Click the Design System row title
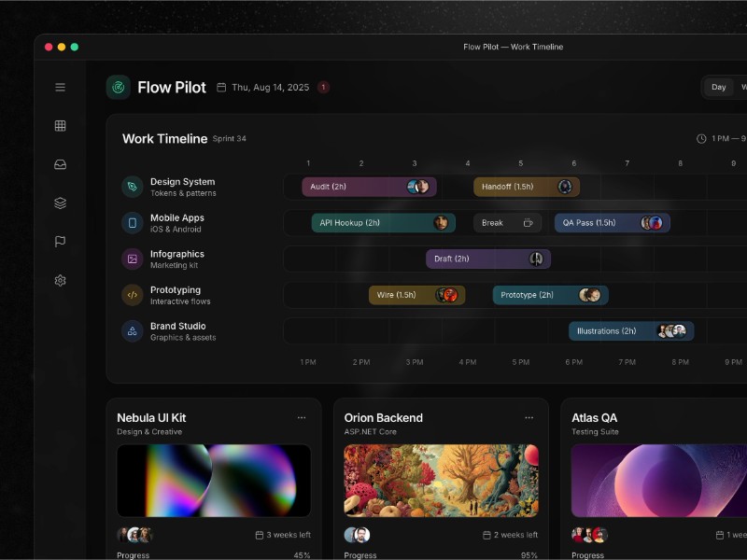747x560 pixels. (x=182, y=181)
